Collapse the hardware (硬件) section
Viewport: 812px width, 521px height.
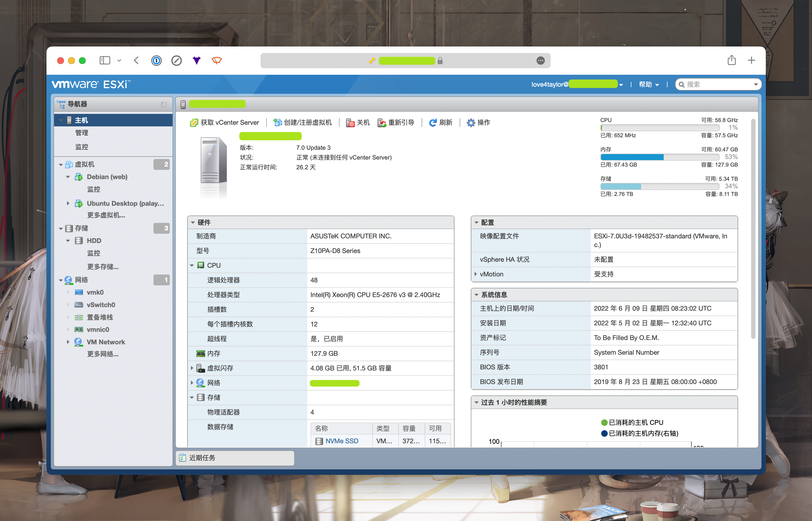click(x=193, y=222)
